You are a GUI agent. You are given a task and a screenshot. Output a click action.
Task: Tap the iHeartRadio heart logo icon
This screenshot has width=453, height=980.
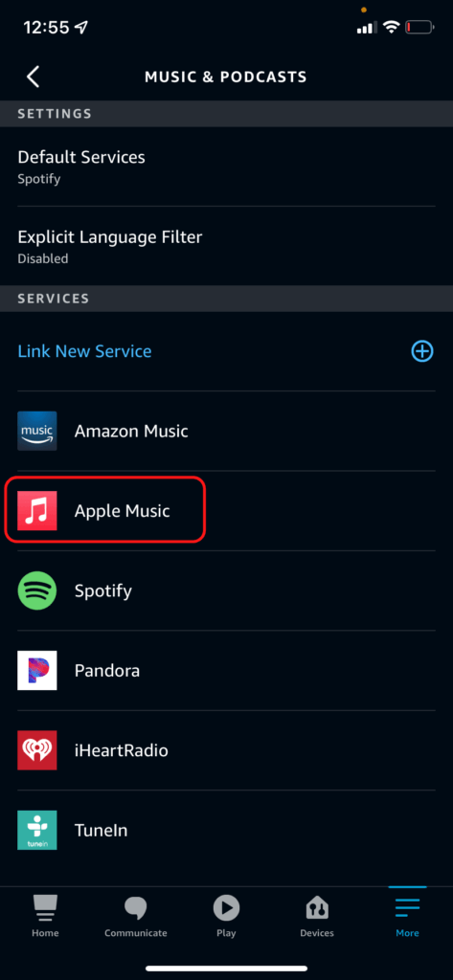pos(37,750)
